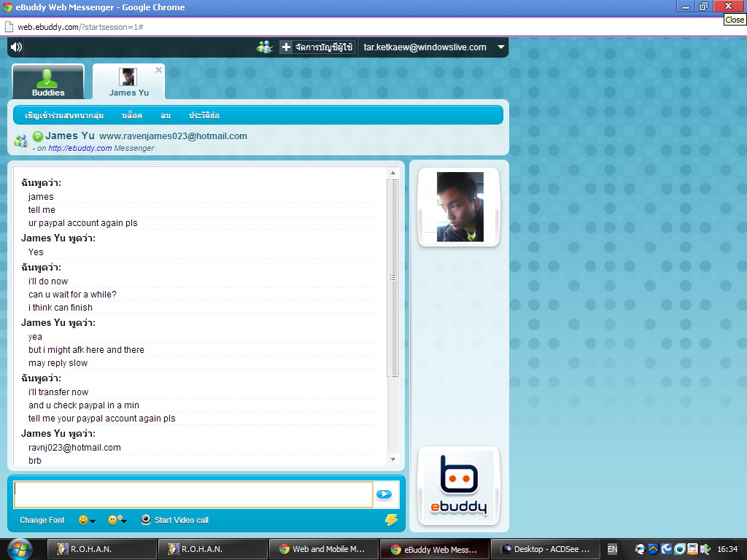
Task: Open the Windows Start button
Action: point(20,550)
